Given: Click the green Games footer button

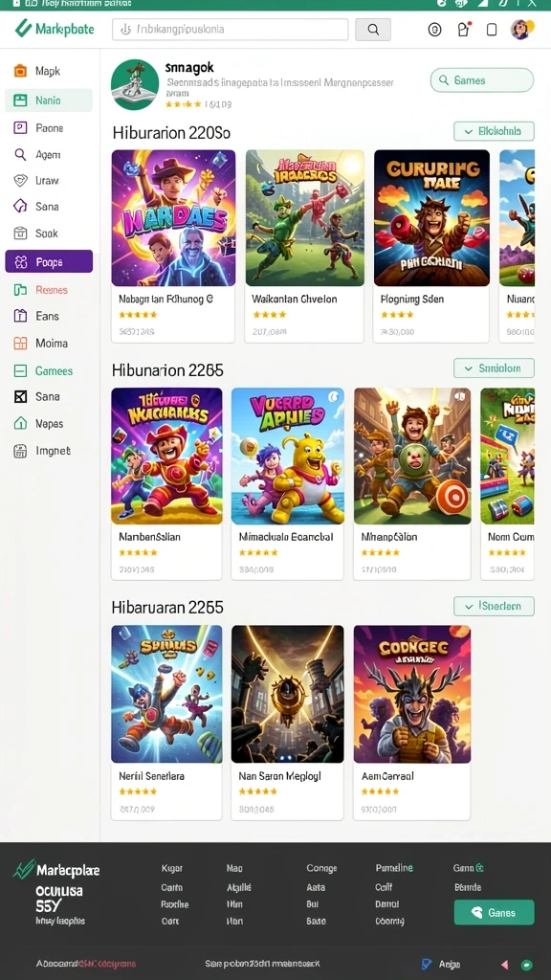Looking at the screenshot, I should (x=495, y=912).
